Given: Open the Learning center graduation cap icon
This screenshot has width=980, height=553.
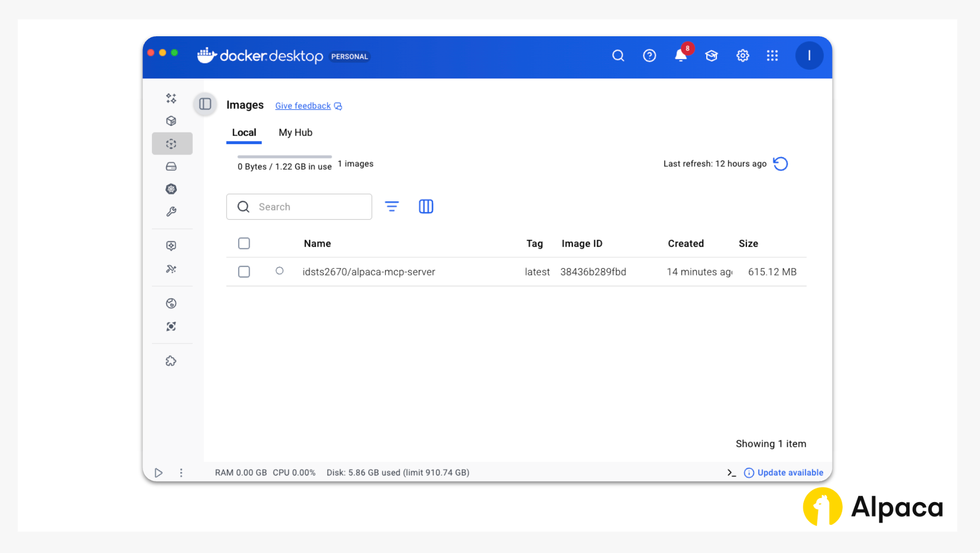Looking at the screenshot, I should pos(711,55).
